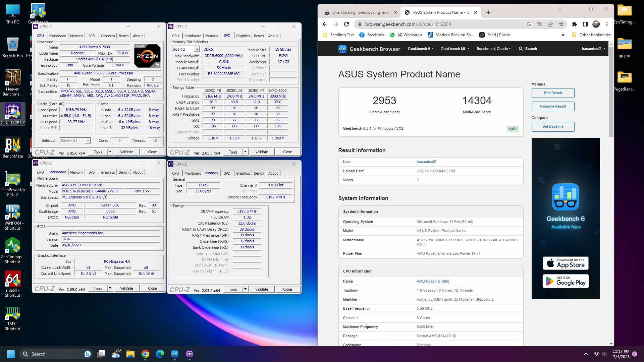The height and width of the screenshot is (362, 644).
Task: Open Benchmark Charts dropdown
Action: (493, 49)
